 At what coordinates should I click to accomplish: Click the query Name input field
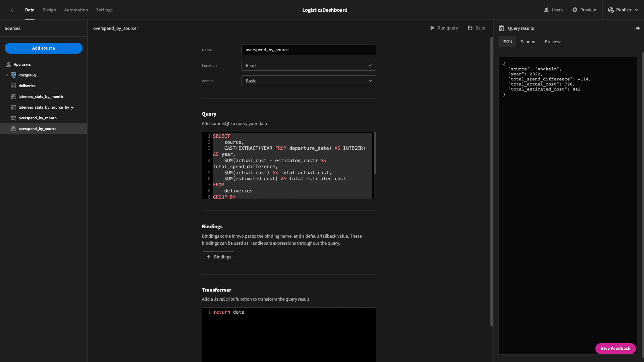click(x=309, y=50)
